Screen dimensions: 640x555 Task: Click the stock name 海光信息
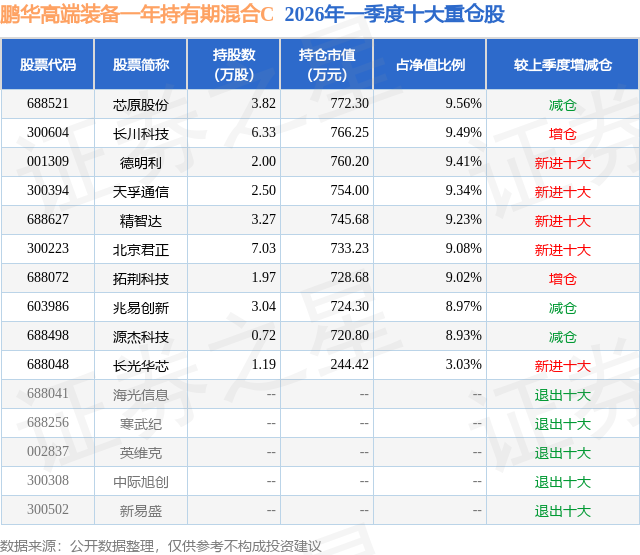[141, 395]
